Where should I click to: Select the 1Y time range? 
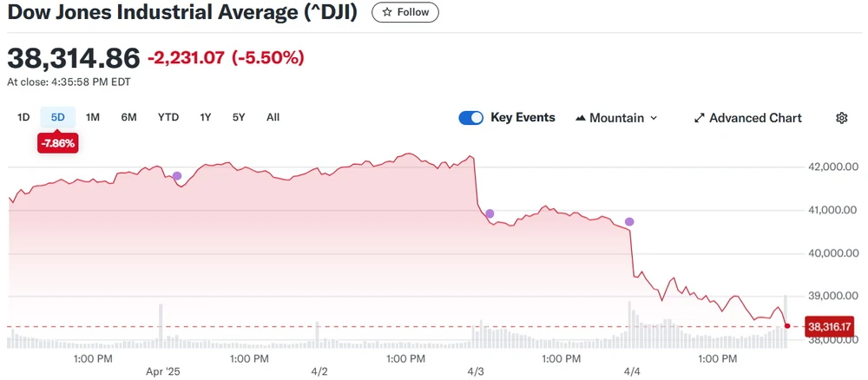point(206,117)
